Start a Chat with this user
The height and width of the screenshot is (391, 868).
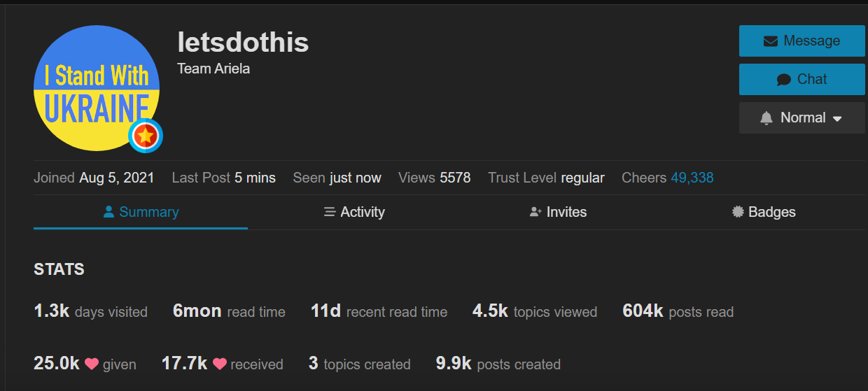[802, 79]
